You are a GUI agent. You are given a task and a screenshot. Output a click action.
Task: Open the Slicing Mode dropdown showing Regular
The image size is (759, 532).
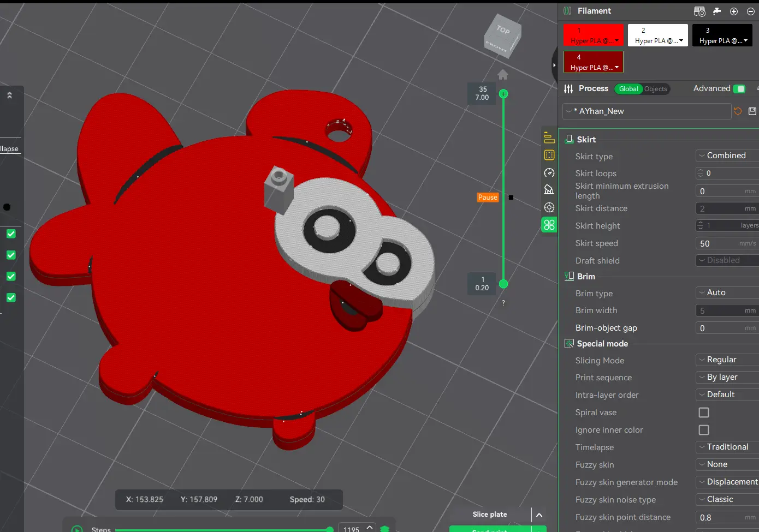(727, 360)
